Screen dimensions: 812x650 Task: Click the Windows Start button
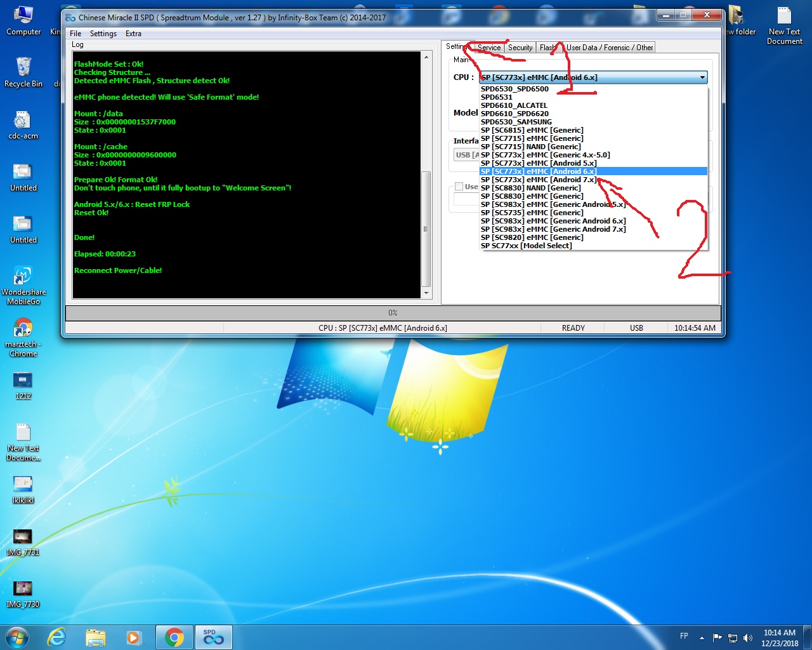[16, 637]
